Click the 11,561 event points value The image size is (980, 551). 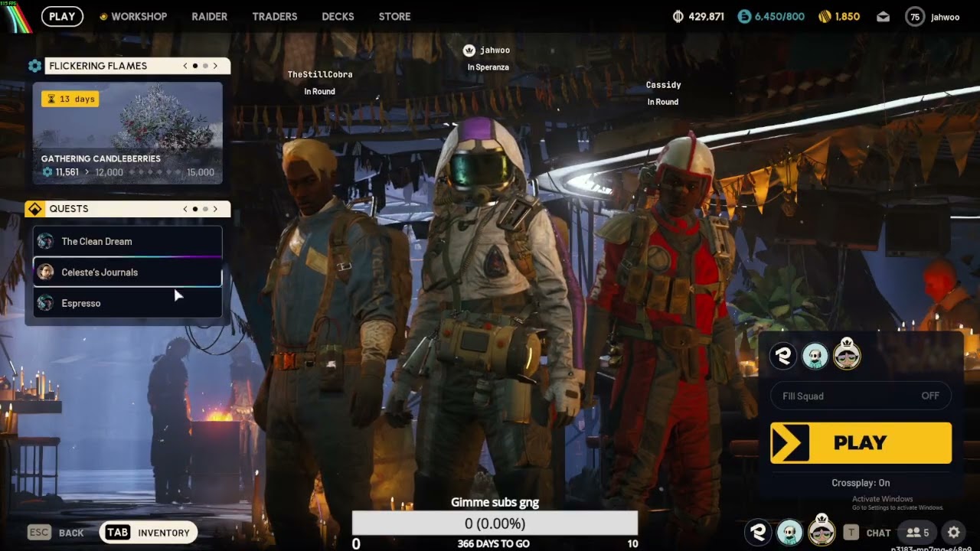click(x=67, y=172)
